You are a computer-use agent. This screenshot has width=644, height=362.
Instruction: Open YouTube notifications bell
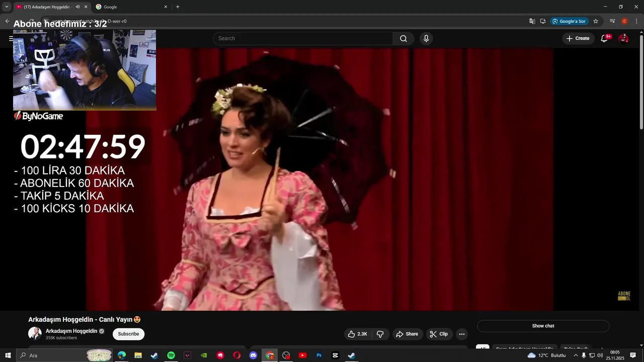coord(604,39)
